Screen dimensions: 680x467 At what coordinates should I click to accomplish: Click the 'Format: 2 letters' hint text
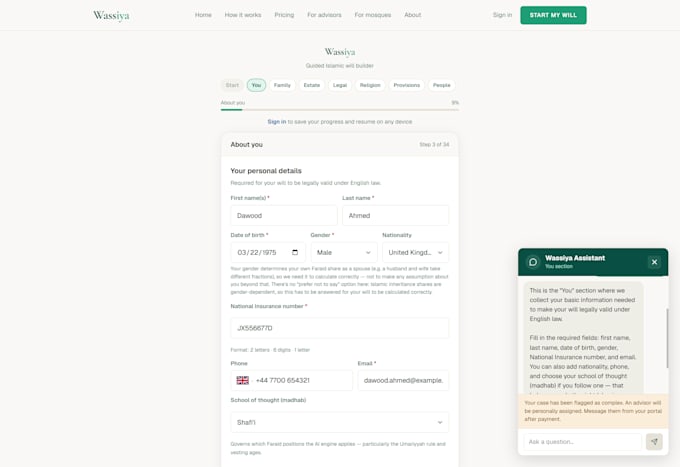tap(270, 350)
